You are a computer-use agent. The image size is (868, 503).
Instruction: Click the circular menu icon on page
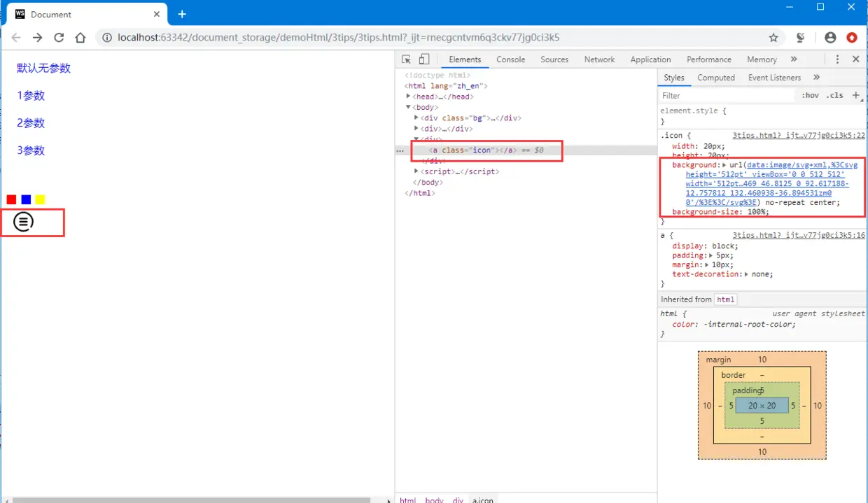point(23,222)
